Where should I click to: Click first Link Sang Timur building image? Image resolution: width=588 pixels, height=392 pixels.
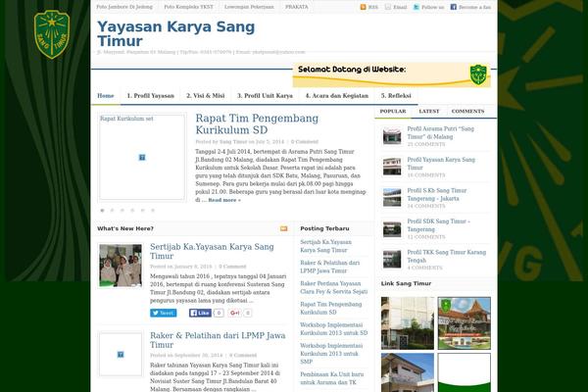[x=408, y=323]
